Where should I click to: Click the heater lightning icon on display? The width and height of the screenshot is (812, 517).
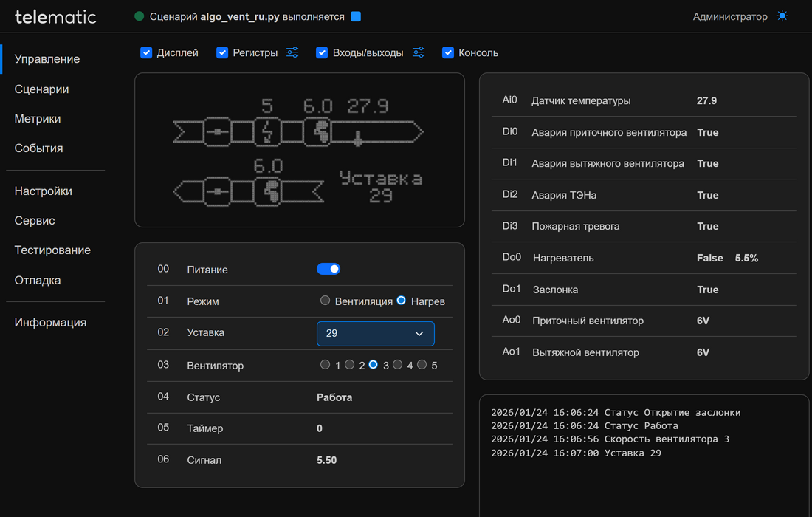point(267,132)
